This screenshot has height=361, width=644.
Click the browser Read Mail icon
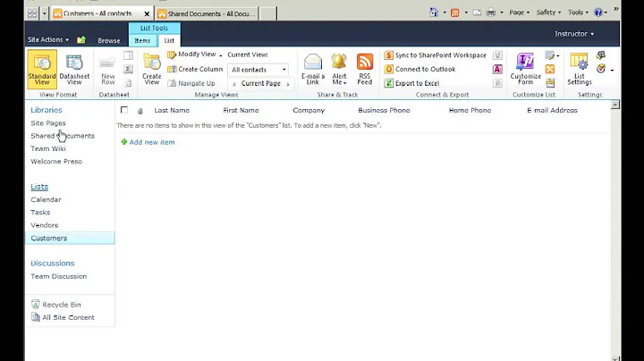477,13
